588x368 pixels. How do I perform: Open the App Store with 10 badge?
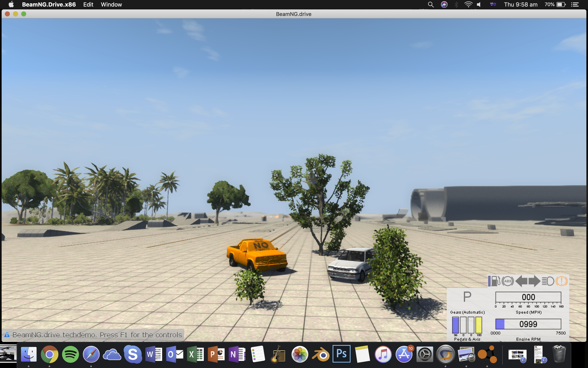click(404, 354)
